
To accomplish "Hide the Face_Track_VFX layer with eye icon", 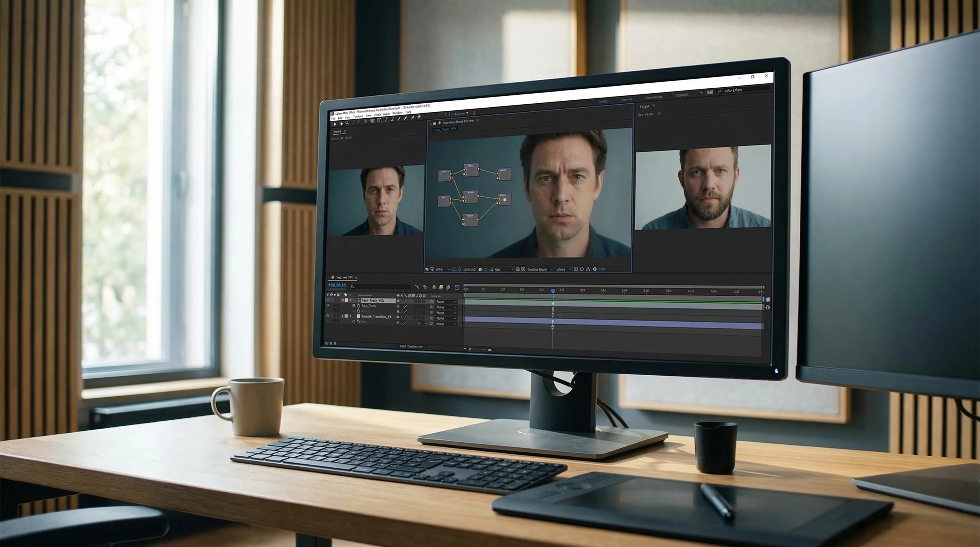I will click(x=328, y=300).
